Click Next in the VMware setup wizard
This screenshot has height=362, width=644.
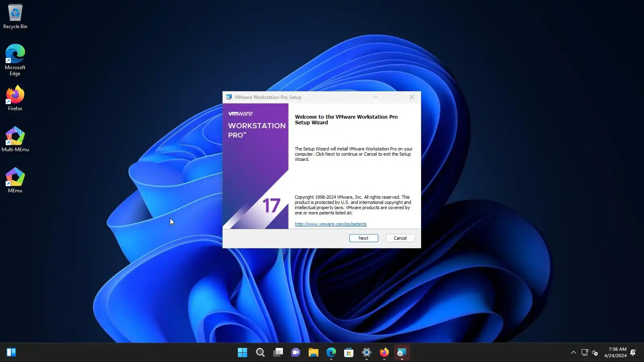[x=363, y=238]
